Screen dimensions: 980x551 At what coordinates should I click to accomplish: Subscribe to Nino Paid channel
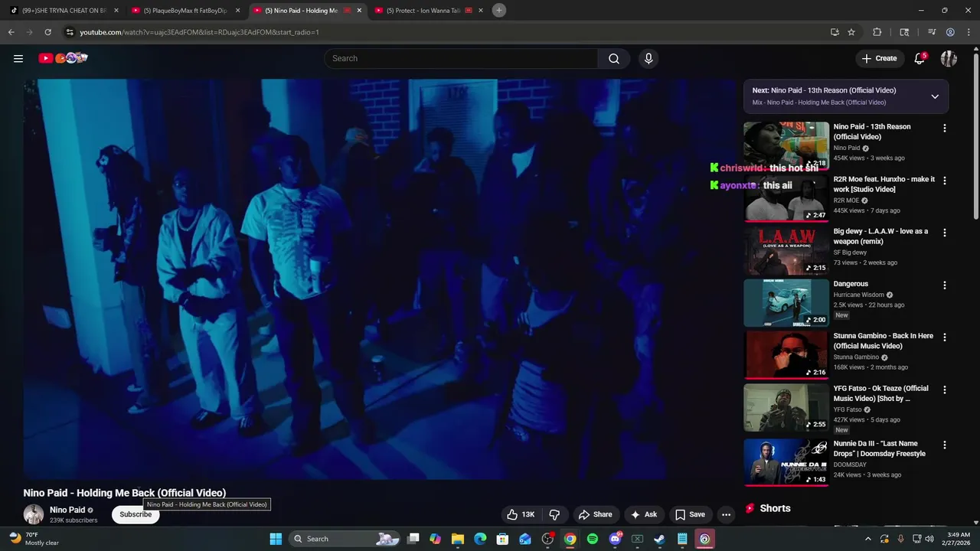136,514
